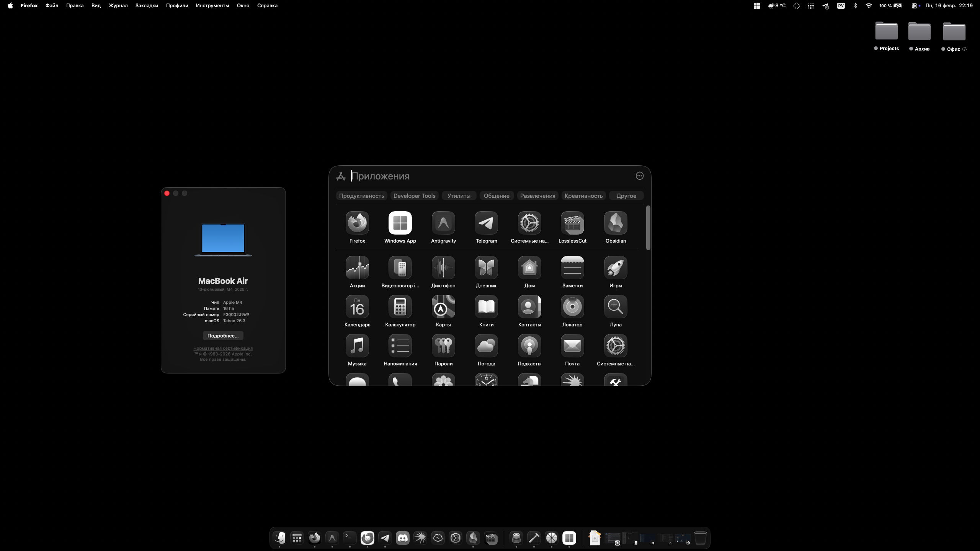Screen dimensions: 980x551
Task: Filter apps by Developer Tools category
Action: point(414,196)
